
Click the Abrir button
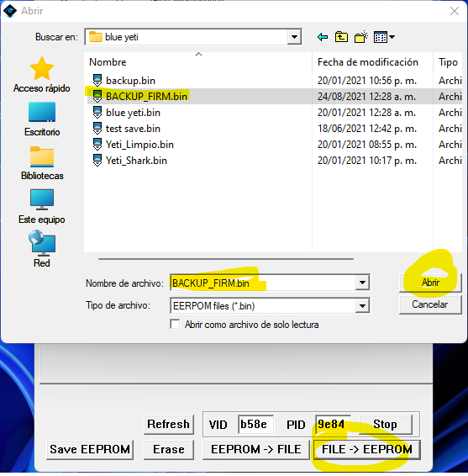click(430, 283)
